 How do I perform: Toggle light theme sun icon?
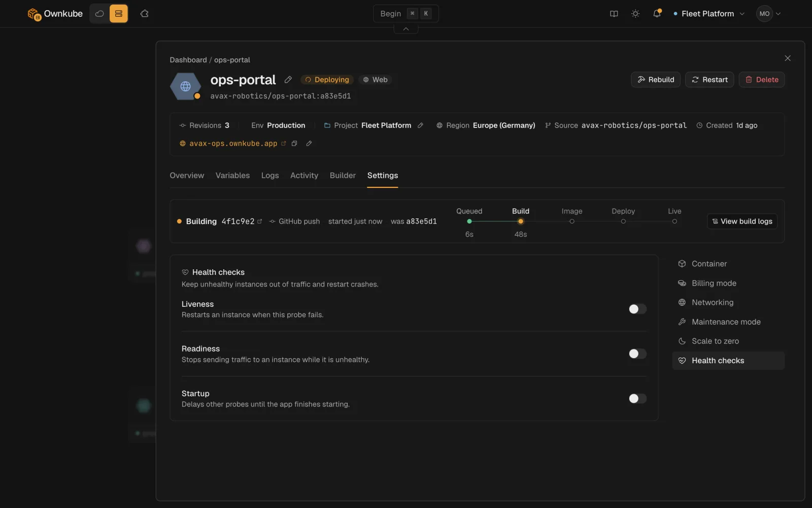[635, 14]
